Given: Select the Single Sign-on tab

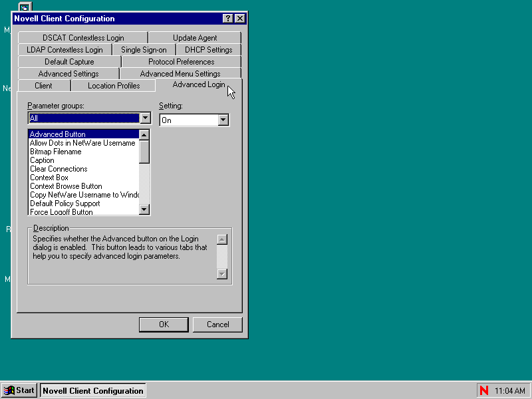Looking at the screenshot, I should (144, 49).
